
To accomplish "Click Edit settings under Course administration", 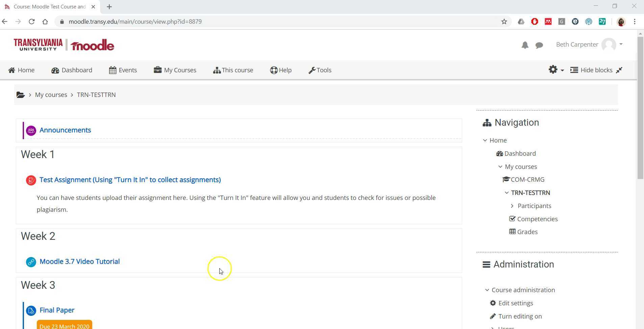I will point(515,303).
